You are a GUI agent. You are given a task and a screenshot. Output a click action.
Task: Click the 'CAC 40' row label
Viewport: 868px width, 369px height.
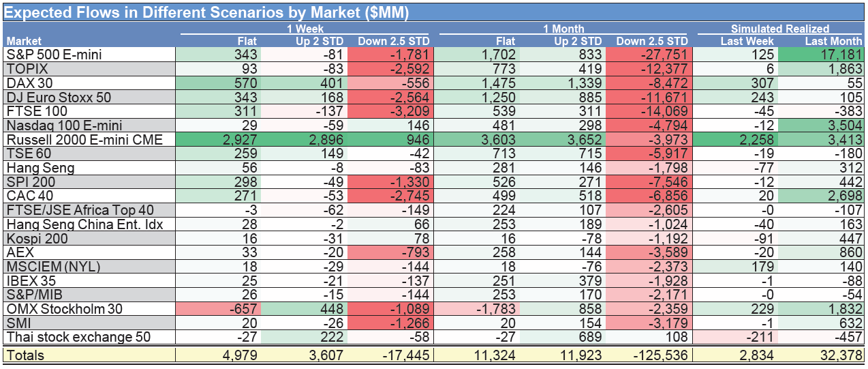(x=29, y=196)
